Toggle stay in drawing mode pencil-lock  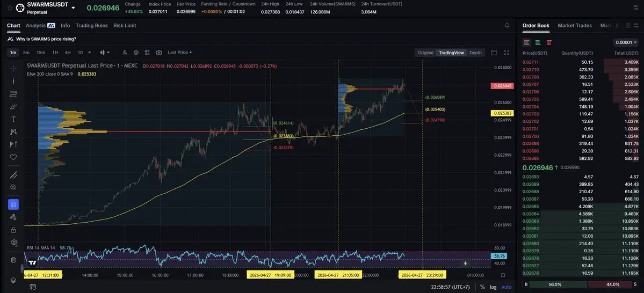pyautogui.click(x=13, y=217)
